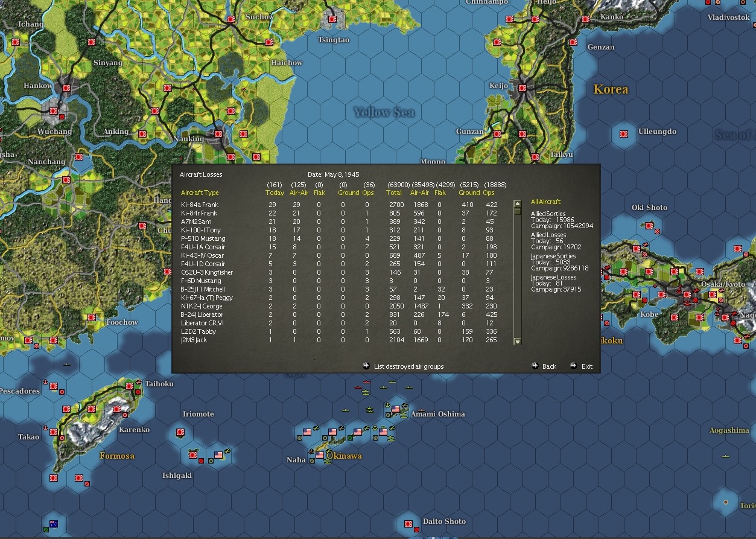Go Back from the Aircraft Losses screen
This screenshot has height=539, width=756.
click(x=544, y=366)
